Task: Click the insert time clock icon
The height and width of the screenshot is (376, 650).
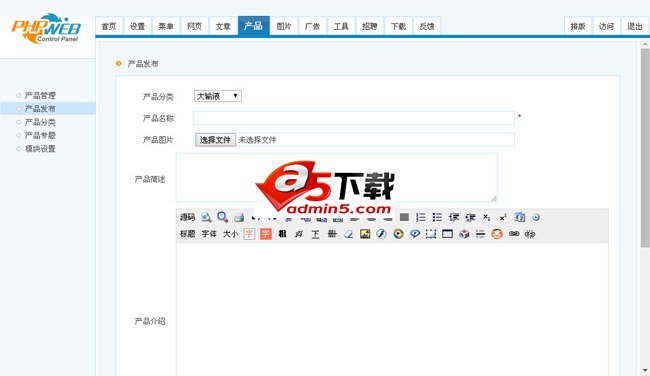Action: (x=536, y=217)
